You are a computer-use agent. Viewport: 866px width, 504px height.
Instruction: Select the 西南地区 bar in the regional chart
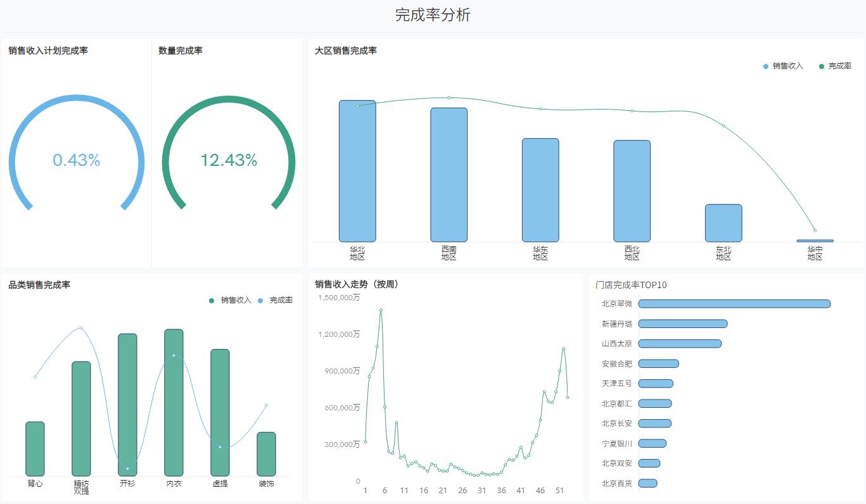[449, 174]
